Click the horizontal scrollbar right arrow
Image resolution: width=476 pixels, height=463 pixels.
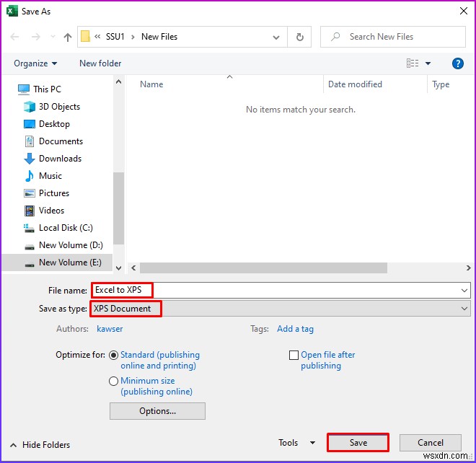(468, 268)
